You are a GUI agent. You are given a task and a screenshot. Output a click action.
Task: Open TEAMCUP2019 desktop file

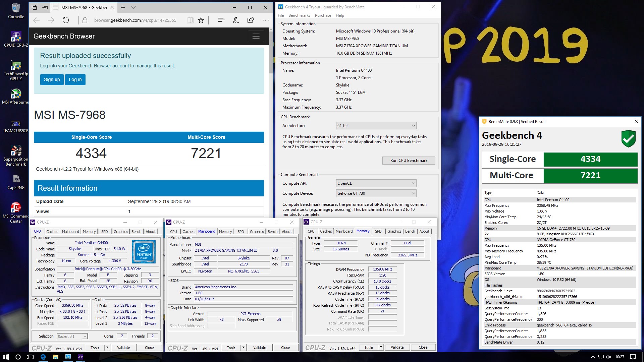click(16, 126)
